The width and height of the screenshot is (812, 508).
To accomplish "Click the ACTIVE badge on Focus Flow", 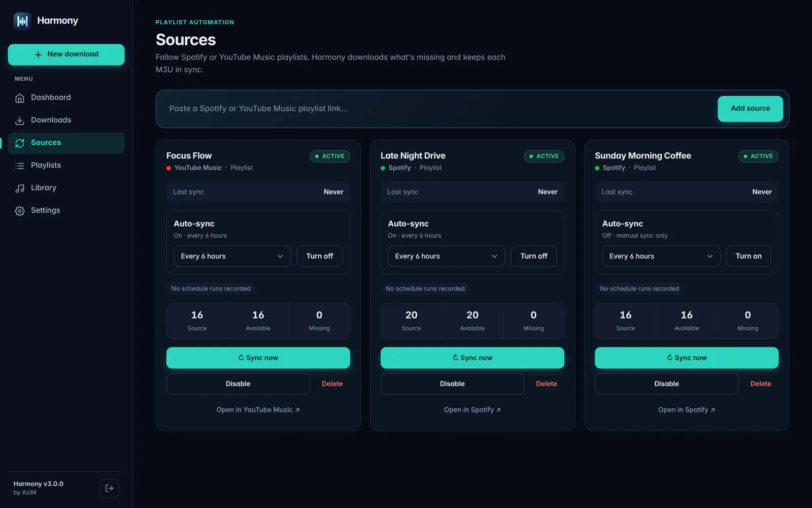I will tap(330, 156).
